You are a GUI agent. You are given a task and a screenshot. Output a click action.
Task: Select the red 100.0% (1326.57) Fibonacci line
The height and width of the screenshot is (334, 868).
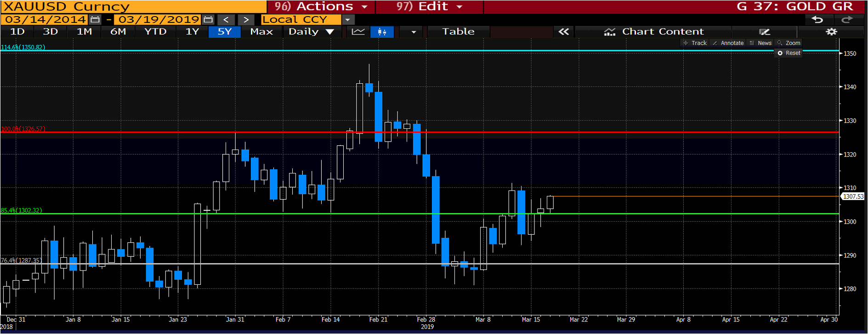(x=420, y=132)
